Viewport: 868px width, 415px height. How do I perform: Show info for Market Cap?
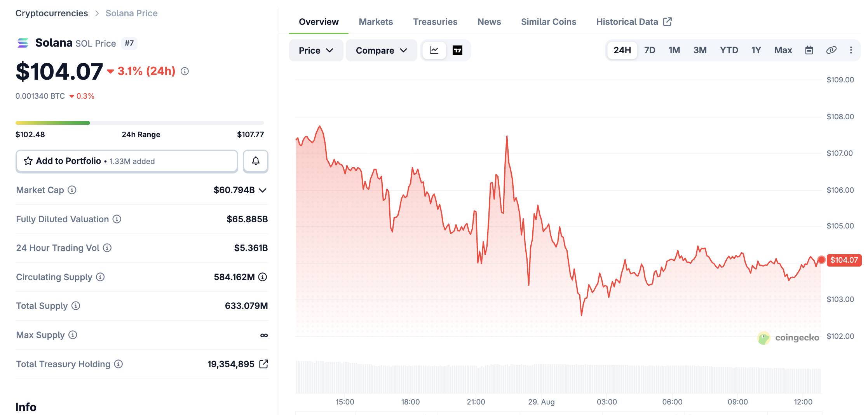coord(72,190)
